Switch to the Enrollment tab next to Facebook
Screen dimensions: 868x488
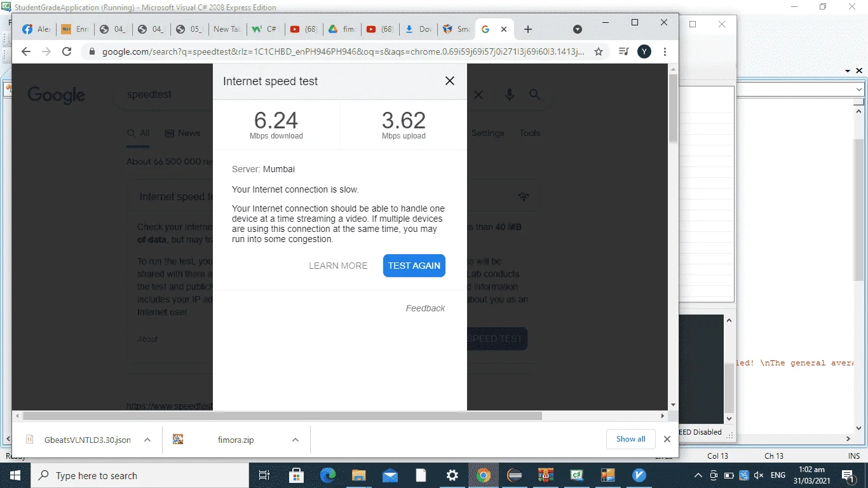point(75,29)
